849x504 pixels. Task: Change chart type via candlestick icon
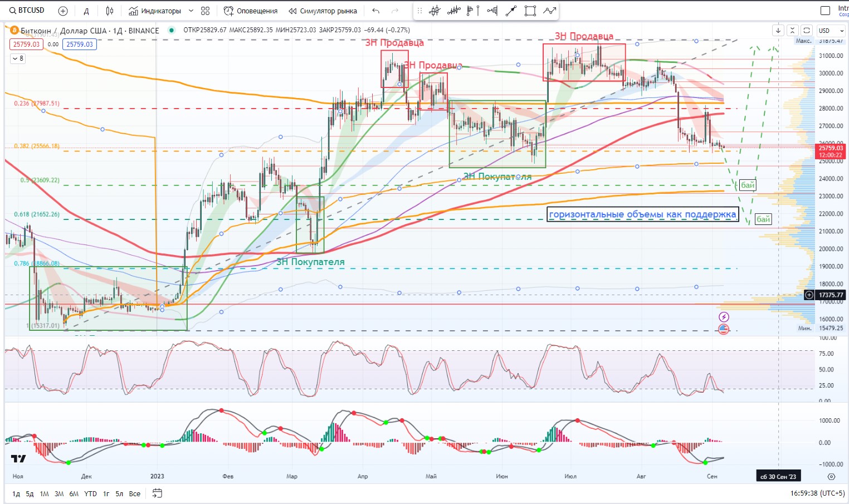tap(110, 11)
